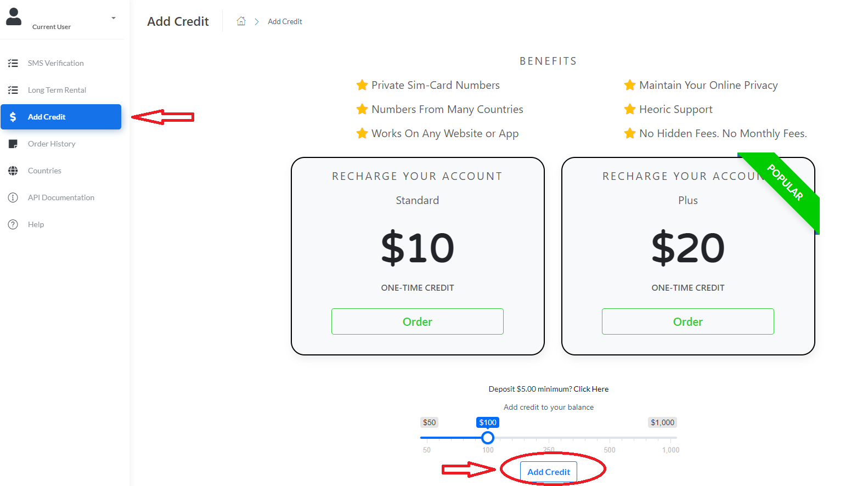868x486 pixels.
Task: Click the Click Here deposit link
Action: coord(591,389)
